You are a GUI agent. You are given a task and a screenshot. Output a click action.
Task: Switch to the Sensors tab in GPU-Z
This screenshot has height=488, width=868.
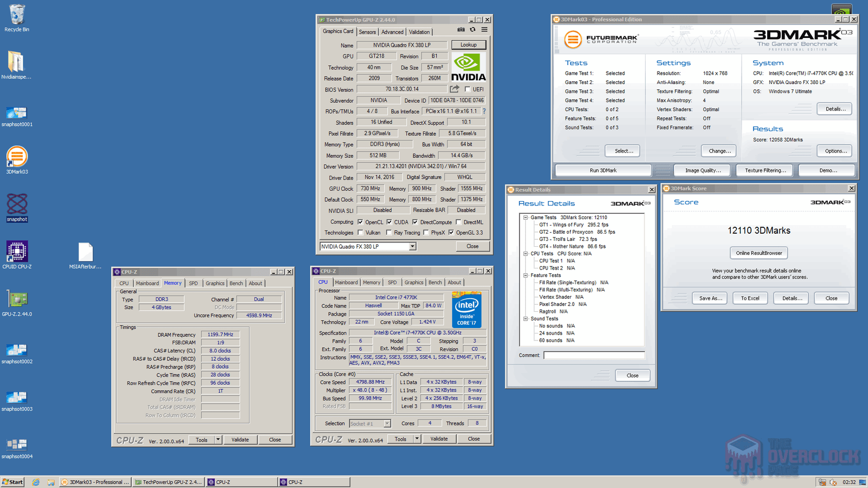(367, 32)
